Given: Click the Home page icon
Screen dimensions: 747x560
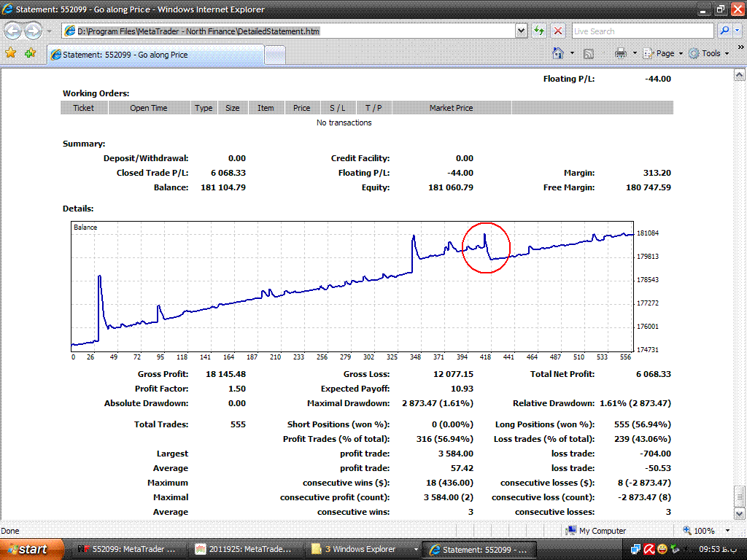Looking at the screenshot, I should point(558,53).
